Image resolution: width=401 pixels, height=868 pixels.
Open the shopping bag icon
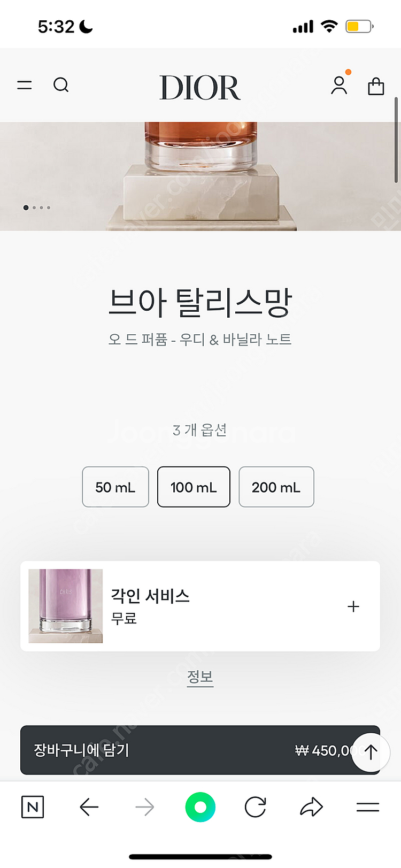click(376, 86)
